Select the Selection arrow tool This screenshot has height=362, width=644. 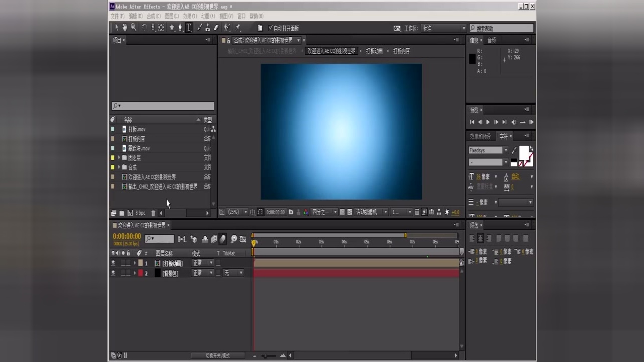point(117,28)
